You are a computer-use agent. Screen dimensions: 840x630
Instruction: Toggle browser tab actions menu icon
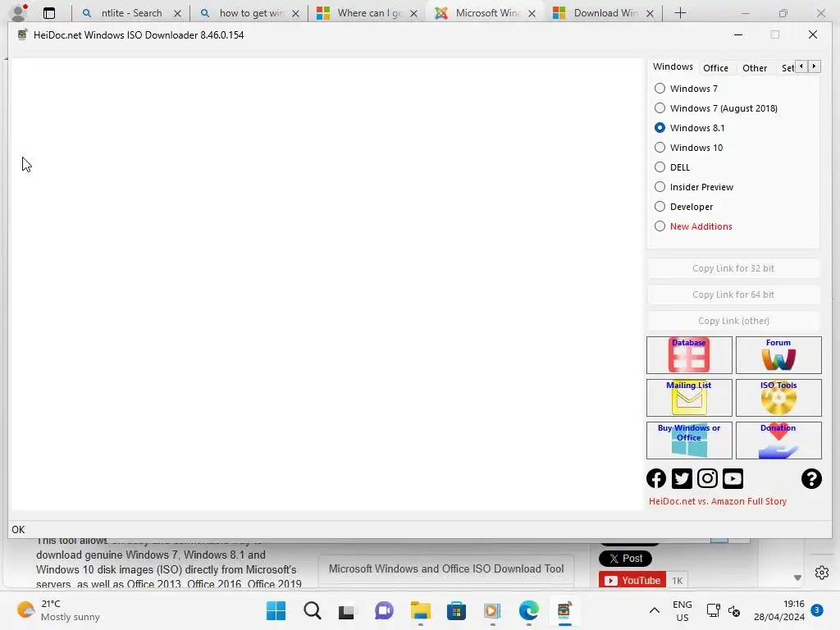tap(49, 13)
